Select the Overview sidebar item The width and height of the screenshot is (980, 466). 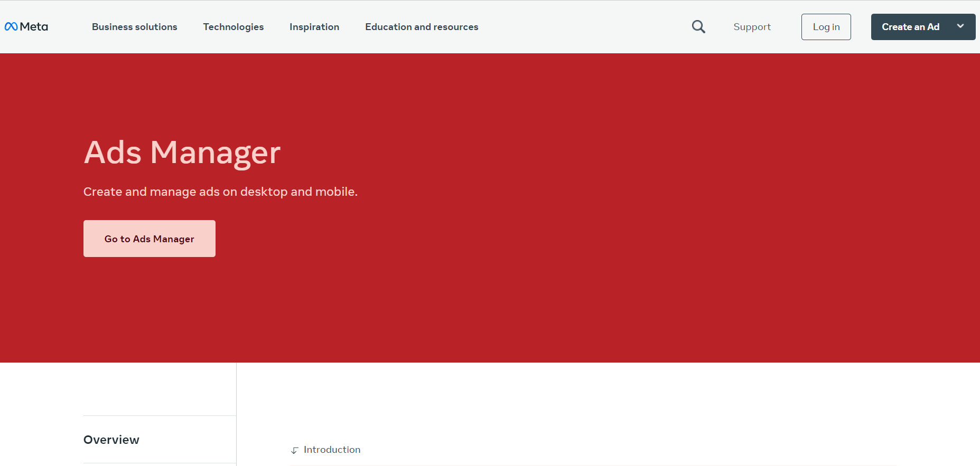pos(111,440)
